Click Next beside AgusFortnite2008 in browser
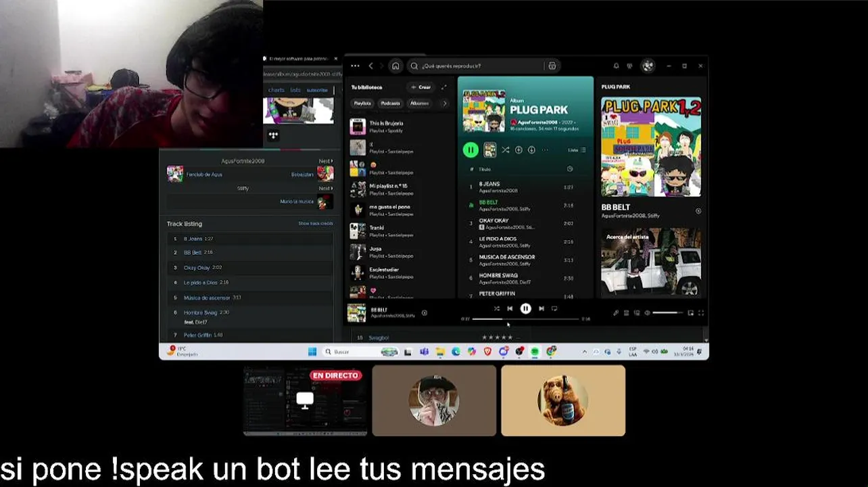Screen dimensions: 868x487 [325, 161]
